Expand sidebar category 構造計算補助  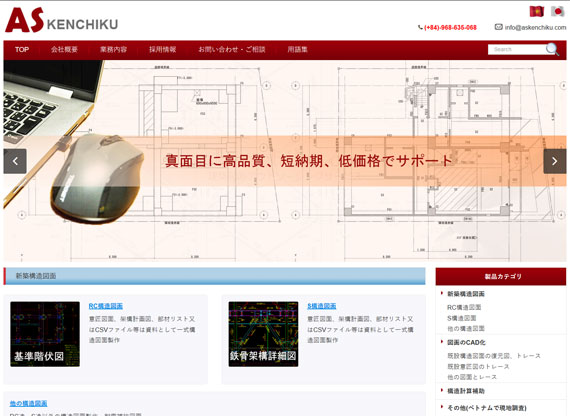(466, 391)
